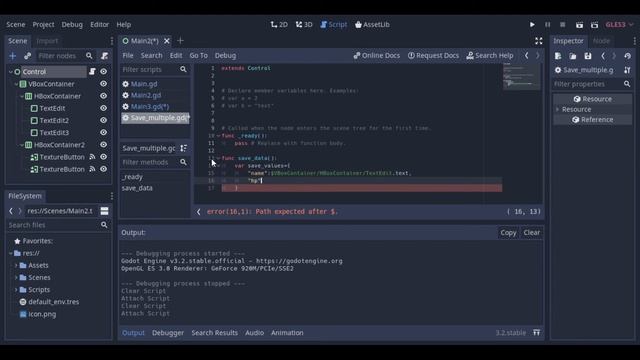640x360 pixels.
Task: Switch to the 3D workspace
Action: point(304,24)
